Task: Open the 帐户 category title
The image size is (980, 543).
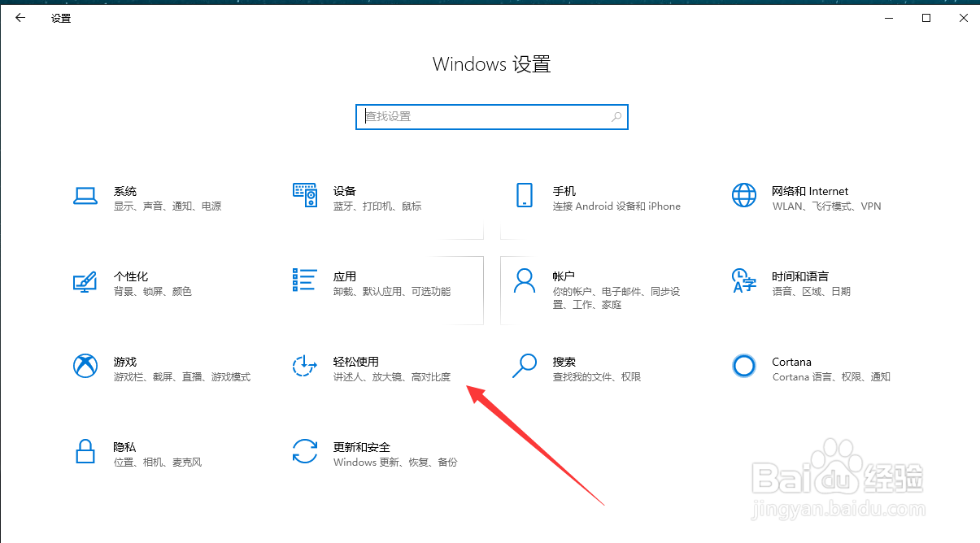Action: point(564,276)
